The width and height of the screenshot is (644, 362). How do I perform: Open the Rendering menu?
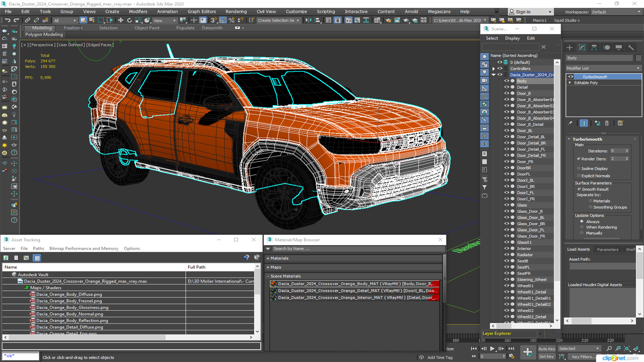point(236,11)
